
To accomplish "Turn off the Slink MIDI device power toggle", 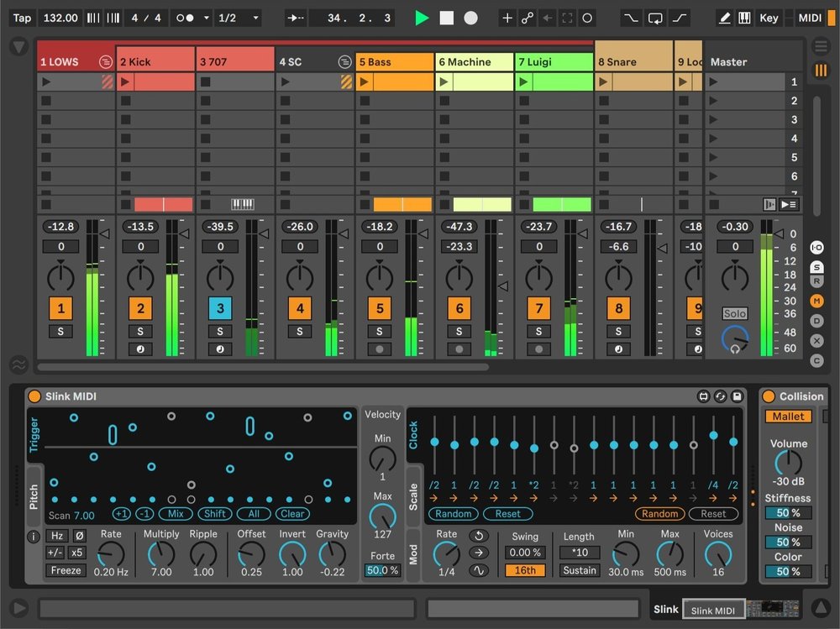I will pos(34,396).
